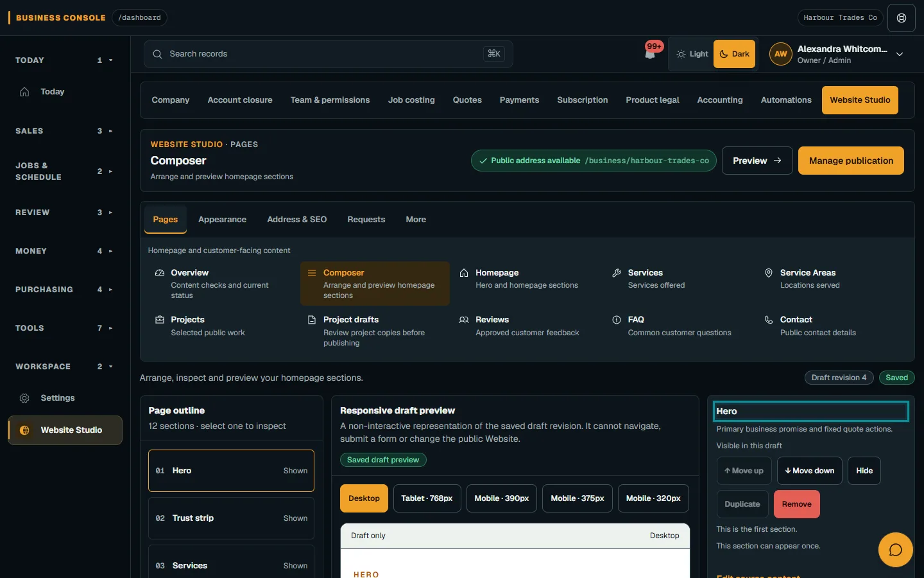Open the Address & SEO tab

297,220
